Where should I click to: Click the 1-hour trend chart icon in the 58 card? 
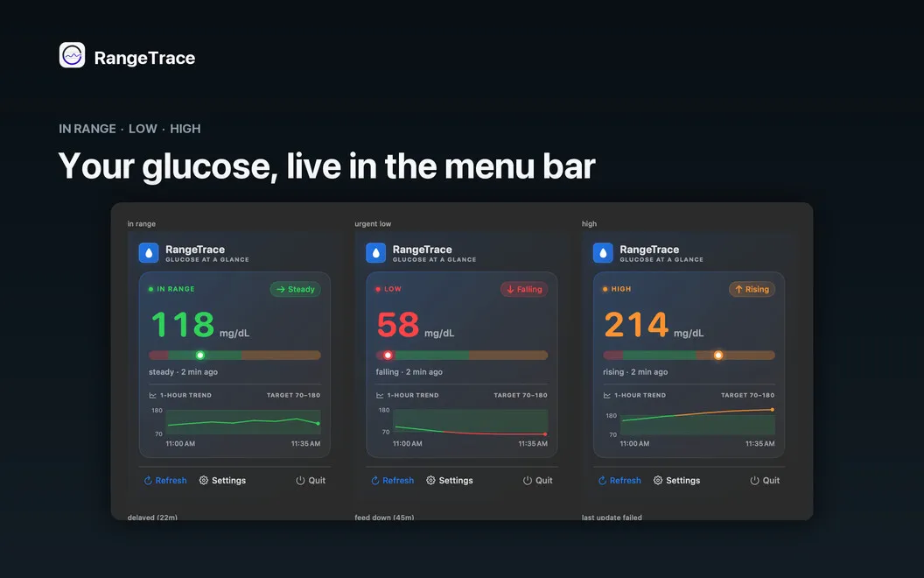pyautogui.click(x=380, y=395)
